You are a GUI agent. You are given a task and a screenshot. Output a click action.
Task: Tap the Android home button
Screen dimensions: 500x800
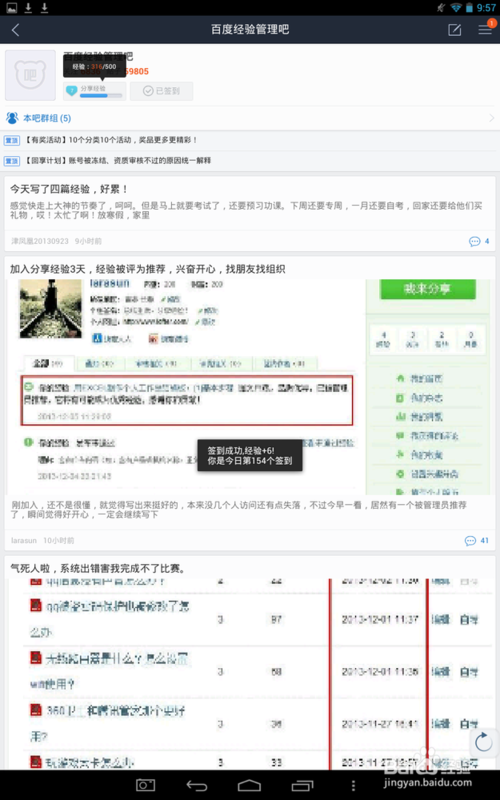(x=249, y=785)
